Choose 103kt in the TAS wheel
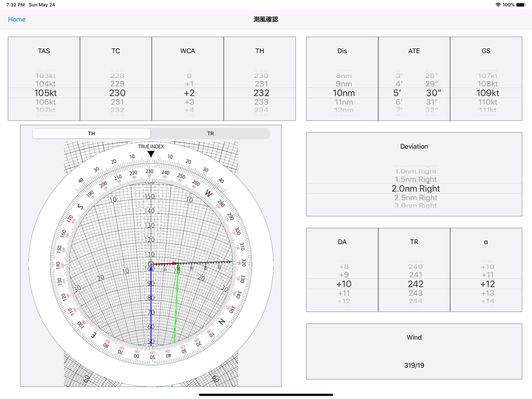The height and width of the screenshot is (399, 532). (x=45, y=76)
